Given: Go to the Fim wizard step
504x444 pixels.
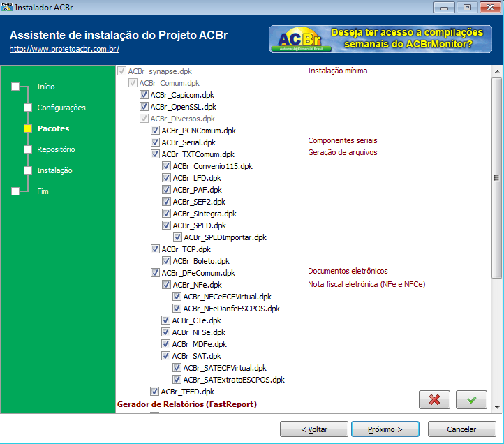Looking at the screenshot, I should point(43,191).
